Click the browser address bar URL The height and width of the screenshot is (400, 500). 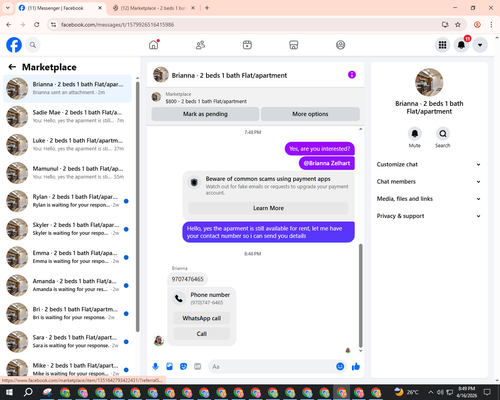[x=117, y=25]
